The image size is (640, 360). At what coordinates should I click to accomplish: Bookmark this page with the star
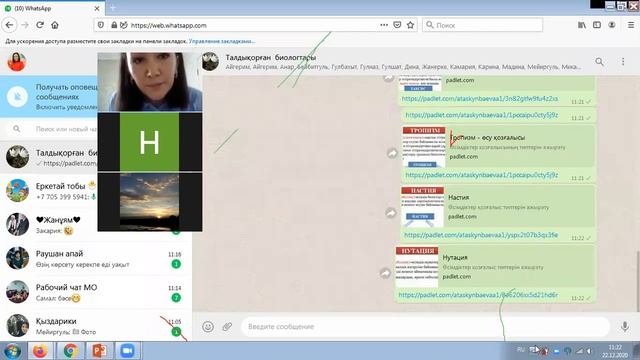[x=411, y=25]
